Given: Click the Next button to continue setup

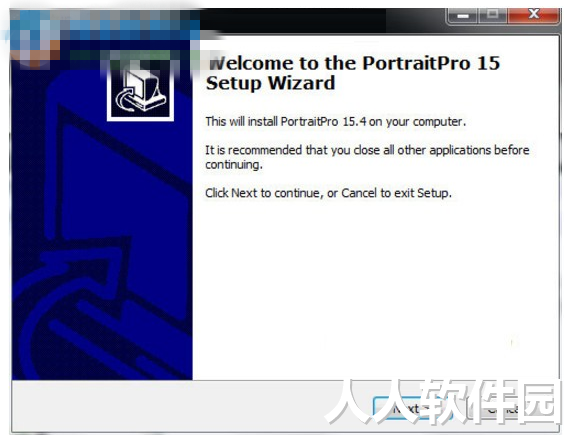Looking at the screenshot, I should [411, 408].
